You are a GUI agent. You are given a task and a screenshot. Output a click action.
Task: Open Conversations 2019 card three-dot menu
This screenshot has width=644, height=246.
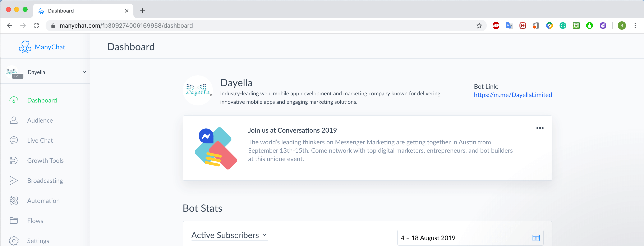click(x=540, y=128)
